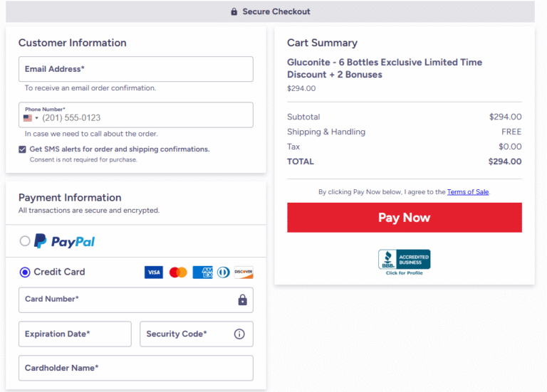Focus the Email Address field
The image size is (547, 392).
pos(135,69)
